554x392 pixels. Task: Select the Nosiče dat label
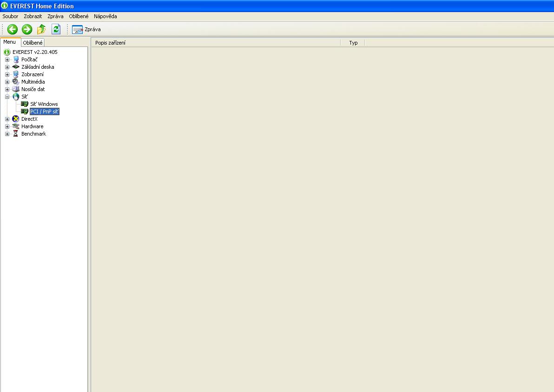coord(33,89)
